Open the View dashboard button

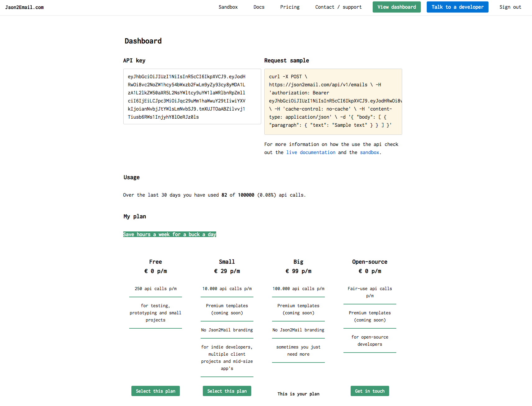tap(397, 7)
